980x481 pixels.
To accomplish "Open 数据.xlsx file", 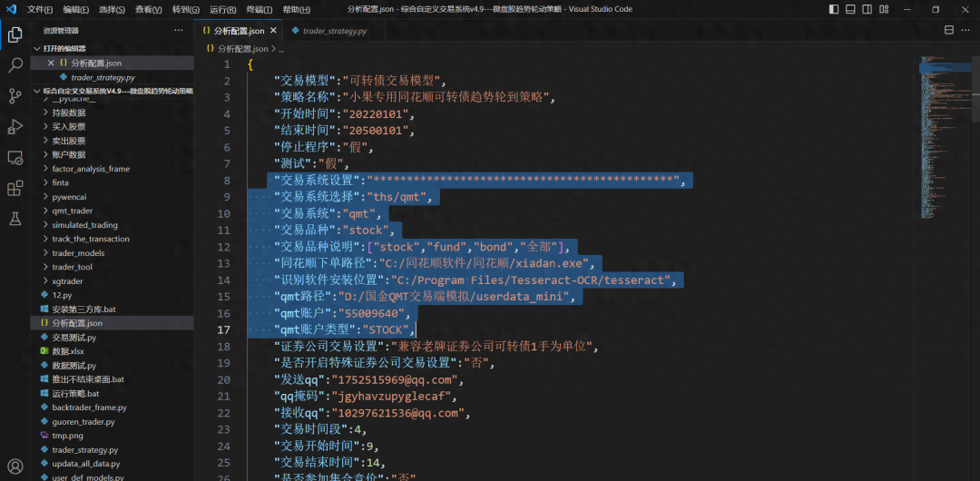I will [x=113, y=351].
